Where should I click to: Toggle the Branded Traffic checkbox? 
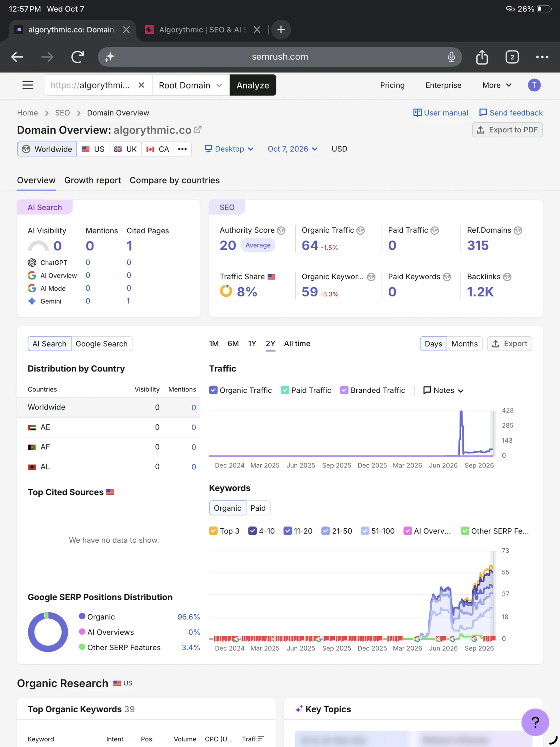pyautogui.click(x=344, y=390)
